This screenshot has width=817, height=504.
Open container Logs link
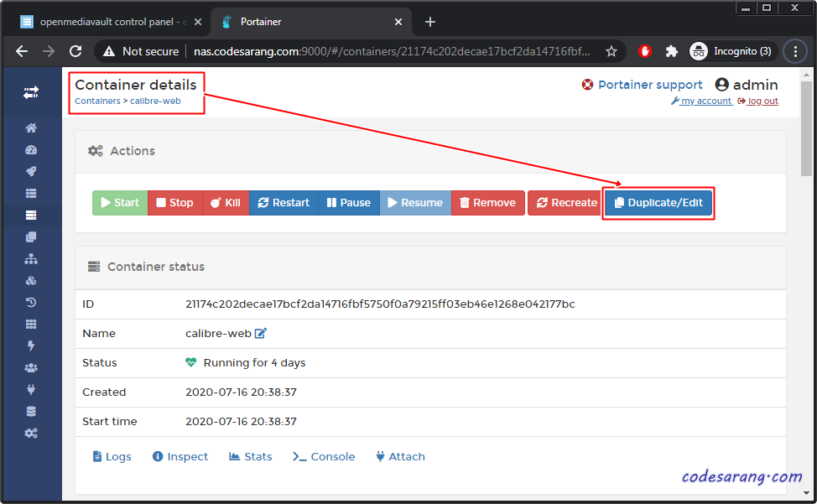[x=112, y=457]
